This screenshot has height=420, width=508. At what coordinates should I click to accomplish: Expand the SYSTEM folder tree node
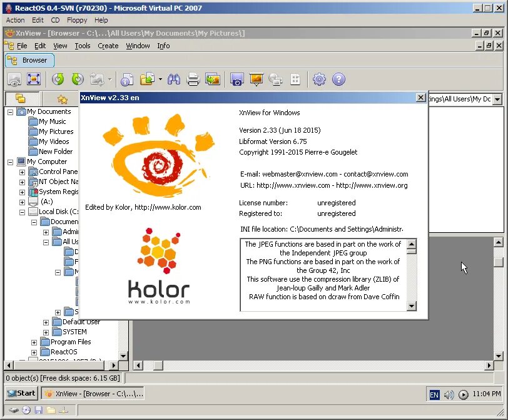click(x=46, y=332)
